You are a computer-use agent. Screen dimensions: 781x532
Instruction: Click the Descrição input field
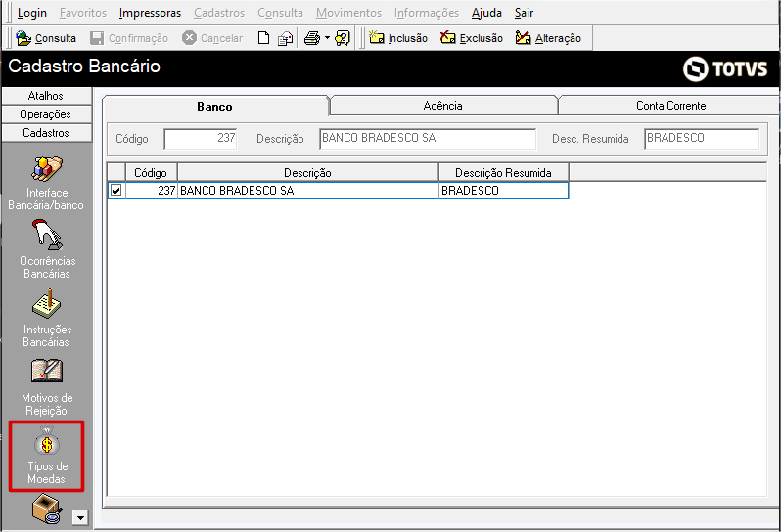[x=428, y=138]
